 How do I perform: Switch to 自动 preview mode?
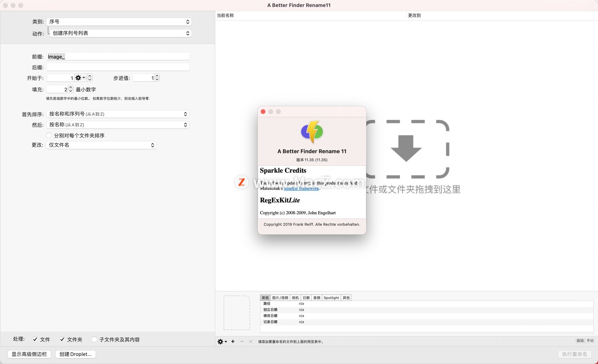pos(580,340)
